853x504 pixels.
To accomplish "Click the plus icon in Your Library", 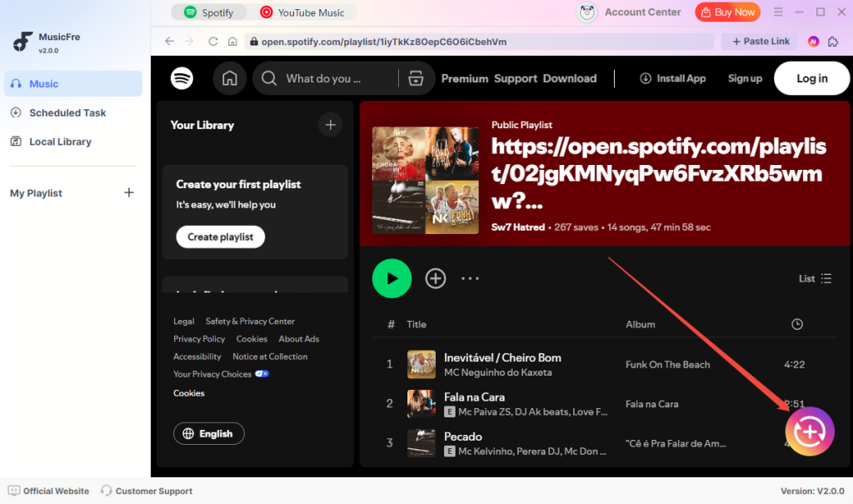I will point(330,125).
